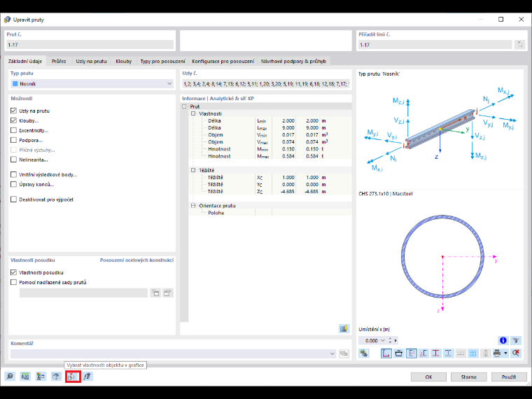
Task: Click the I-section with red points icon
Action: pyautogui.click(x=435, y=353)
